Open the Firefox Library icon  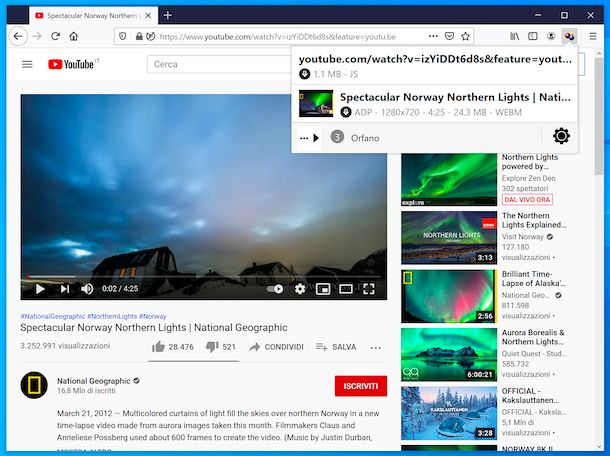(514, 36)
